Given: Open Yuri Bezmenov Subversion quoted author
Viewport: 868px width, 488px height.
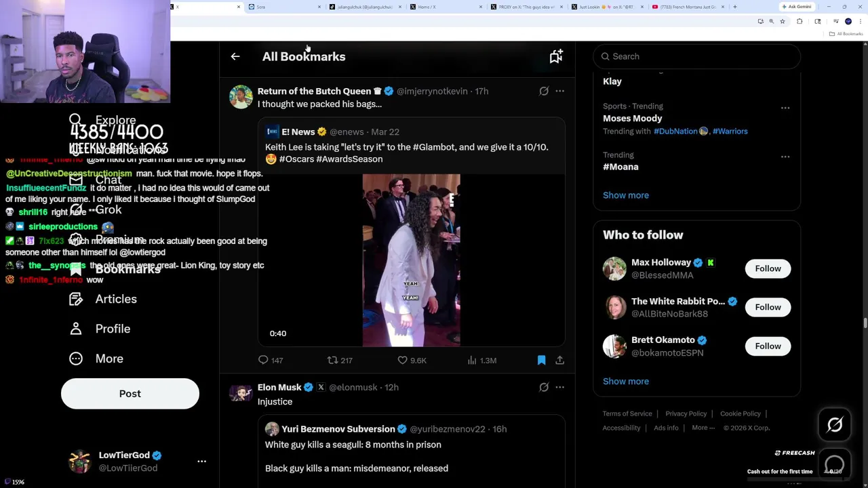Looking at the screenshot, I should click(338, 429).
